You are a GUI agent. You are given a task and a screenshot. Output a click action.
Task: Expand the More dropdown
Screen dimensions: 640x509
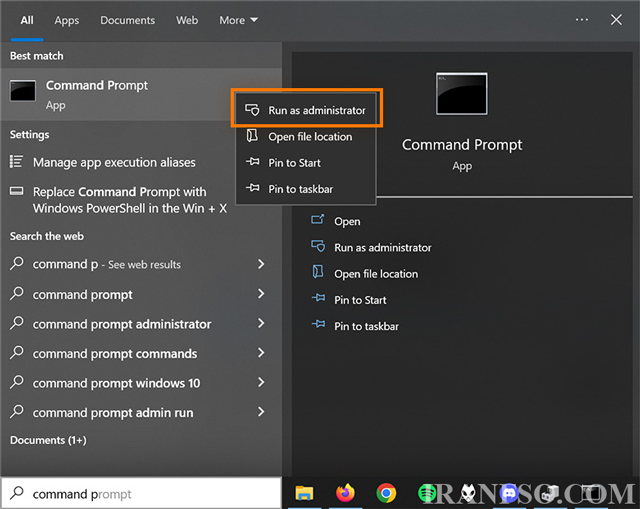(238, 20)
